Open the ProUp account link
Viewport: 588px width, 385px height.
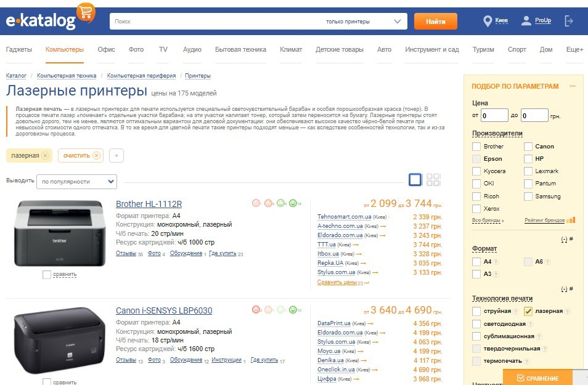pyautogui.click(x=542, y=20)
